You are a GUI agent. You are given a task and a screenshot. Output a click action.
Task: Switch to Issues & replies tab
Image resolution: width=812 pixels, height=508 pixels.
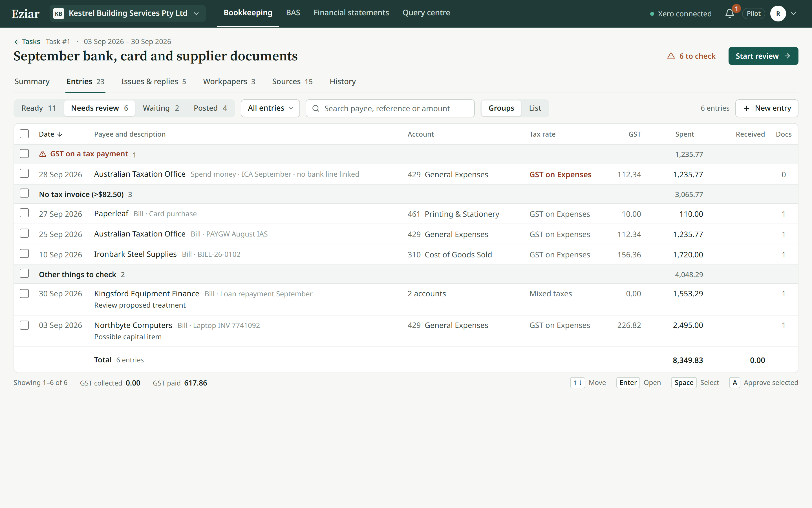coord(153,81)
